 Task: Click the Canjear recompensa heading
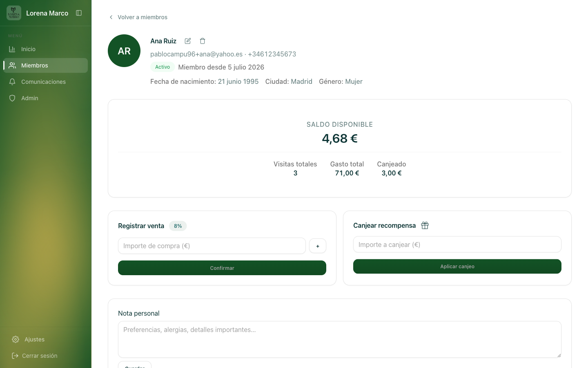[x=384, y=225]
